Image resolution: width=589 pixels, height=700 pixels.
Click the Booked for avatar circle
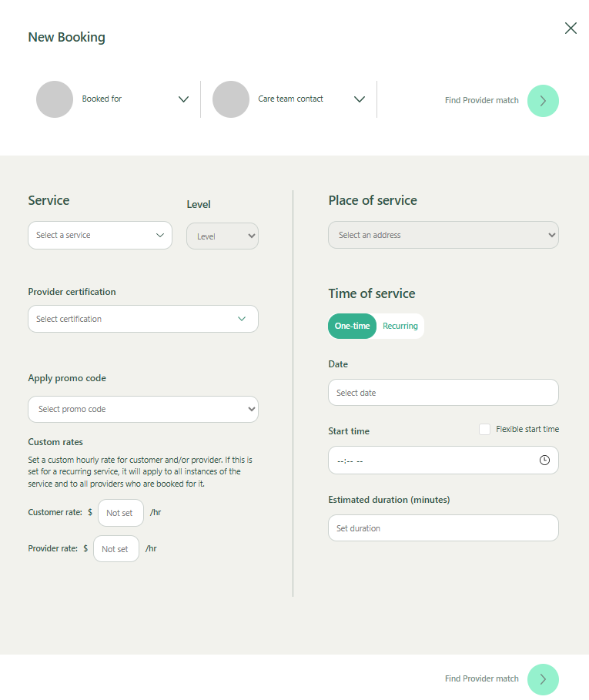[x=55, y=99]
